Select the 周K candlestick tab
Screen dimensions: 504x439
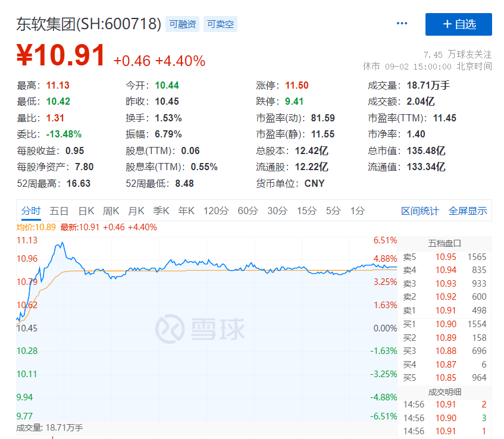tap(111, 211)
